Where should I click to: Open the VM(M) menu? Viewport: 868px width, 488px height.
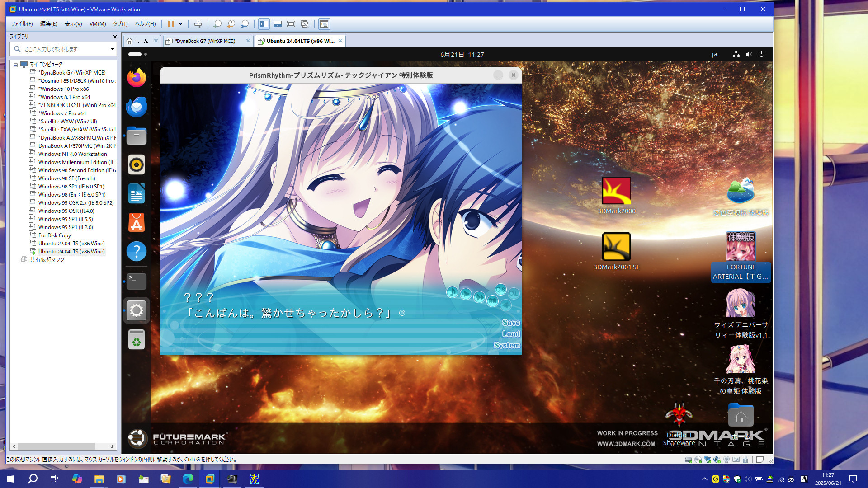pyautogui.click(x=98, y=24)
